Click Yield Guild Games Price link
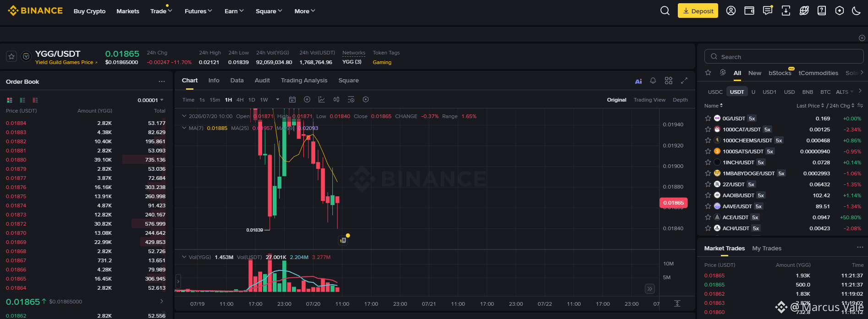The width and height of the screenshot is (868, 319). (66, 62)
